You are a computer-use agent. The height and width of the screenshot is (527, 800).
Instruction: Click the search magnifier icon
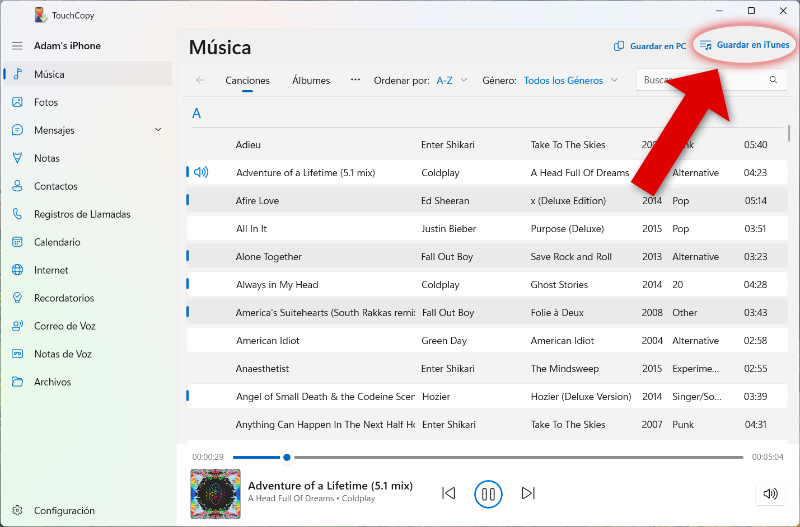[x=773, y=80]
